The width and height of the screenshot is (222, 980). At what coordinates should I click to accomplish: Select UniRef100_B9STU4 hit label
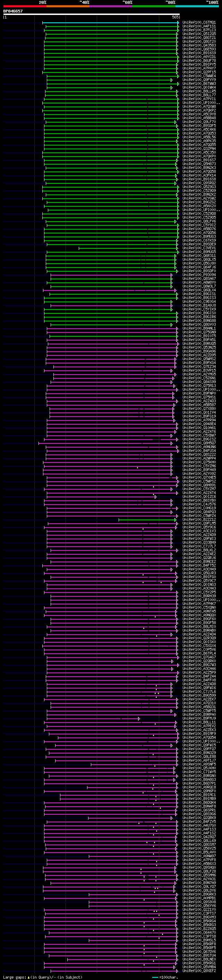(x=199, y=955)
